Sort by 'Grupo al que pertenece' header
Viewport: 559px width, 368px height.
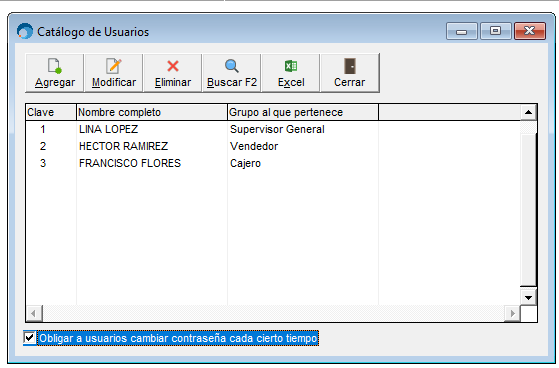[x=303, y=112]
